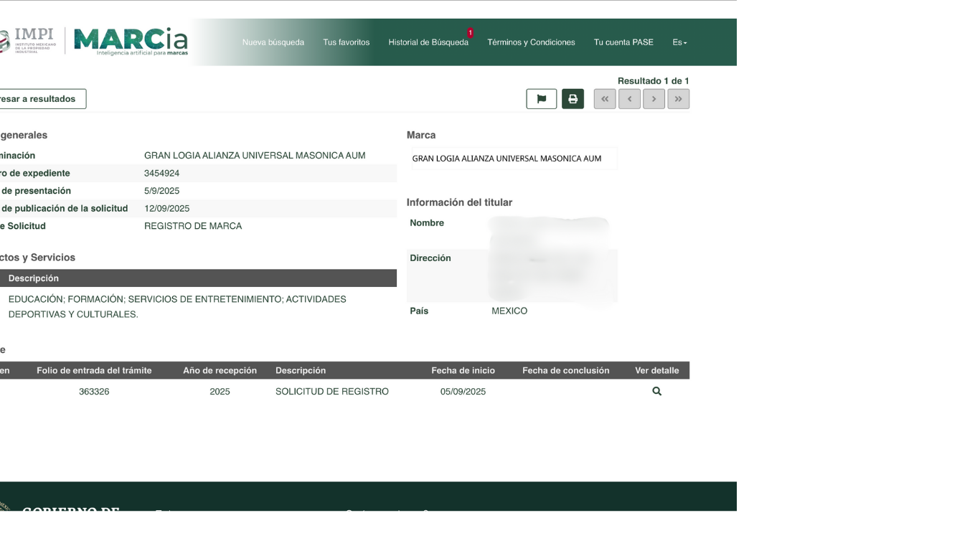980x551 pixels.
Task: Open Tu cuenta PASE
Action: pos(623,42)
